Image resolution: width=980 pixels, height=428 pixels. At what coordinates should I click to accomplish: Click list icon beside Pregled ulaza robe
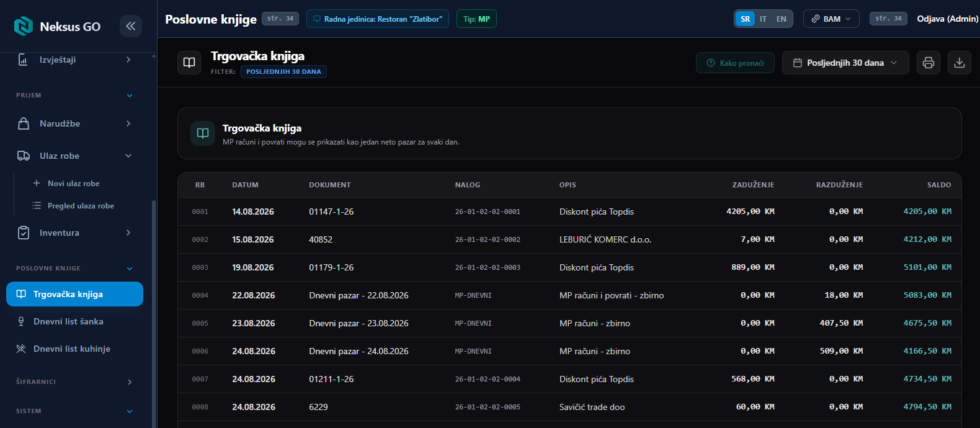point(37,205)
